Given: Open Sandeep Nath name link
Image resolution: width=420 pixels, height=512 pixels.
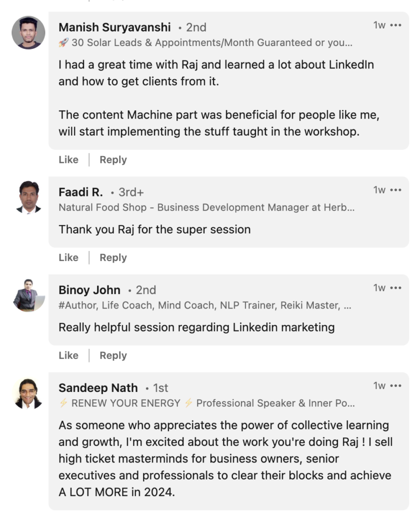Looking at the screenshot, I should (x=98, y=388).
